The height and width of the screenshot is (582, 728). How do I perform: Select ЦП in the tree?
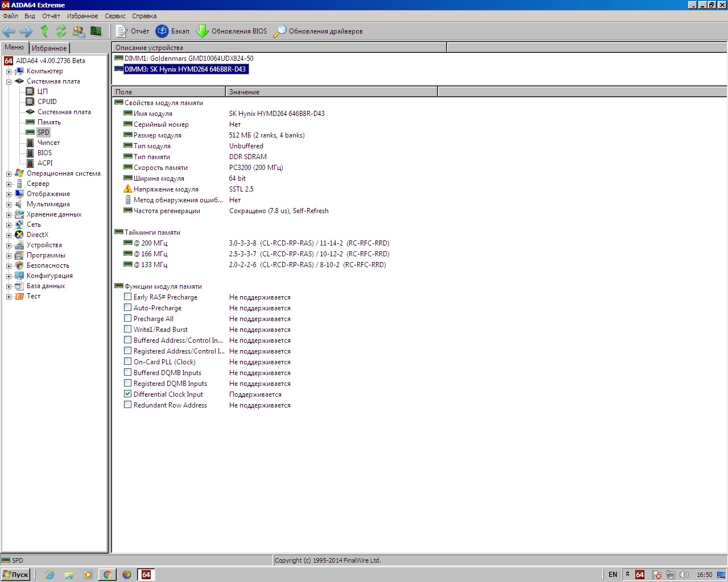[x=43, y=92]
